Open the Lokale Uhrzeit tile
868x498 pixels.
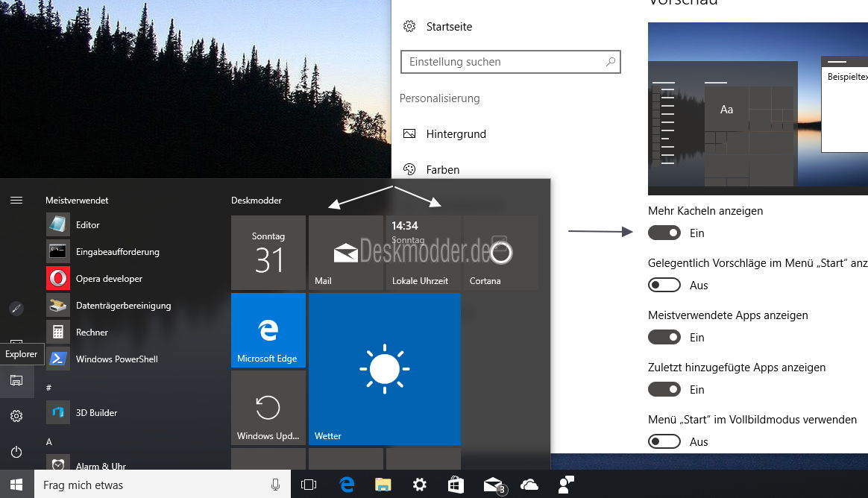click(424, 253)
